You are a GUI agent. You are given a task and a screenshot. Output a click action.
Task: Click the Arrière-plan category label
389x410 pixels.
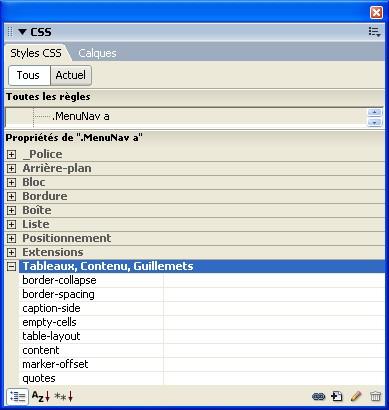tap(57, 168)
